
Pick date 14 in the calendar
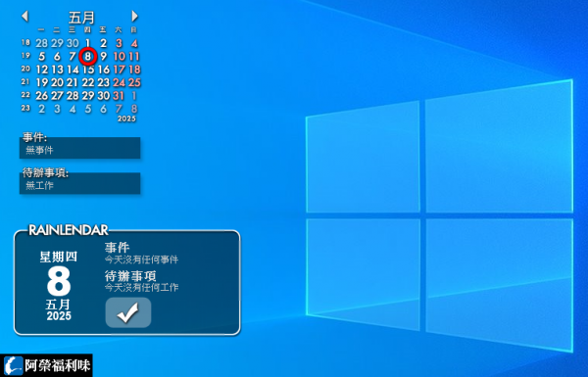click(73, 70)
